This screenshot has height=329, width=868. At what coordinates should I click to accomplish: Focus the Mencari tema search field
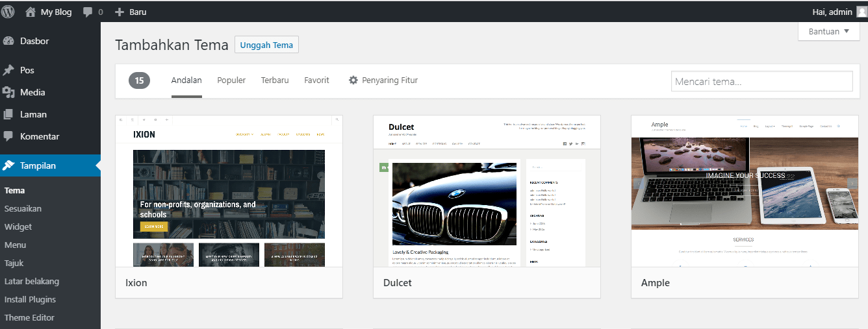tap(761, 81)
